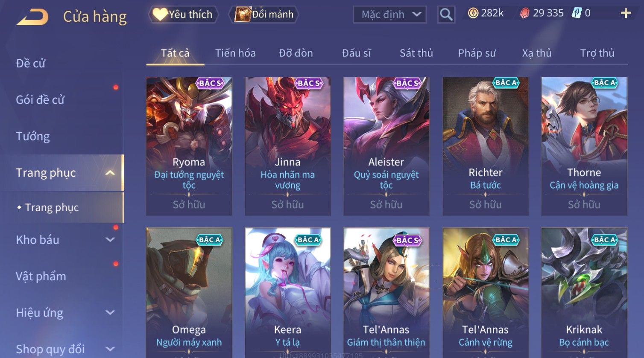Viewport: 644px width, 358px height.
Task: Open the search magnifier icon
Action: [446, 15]
